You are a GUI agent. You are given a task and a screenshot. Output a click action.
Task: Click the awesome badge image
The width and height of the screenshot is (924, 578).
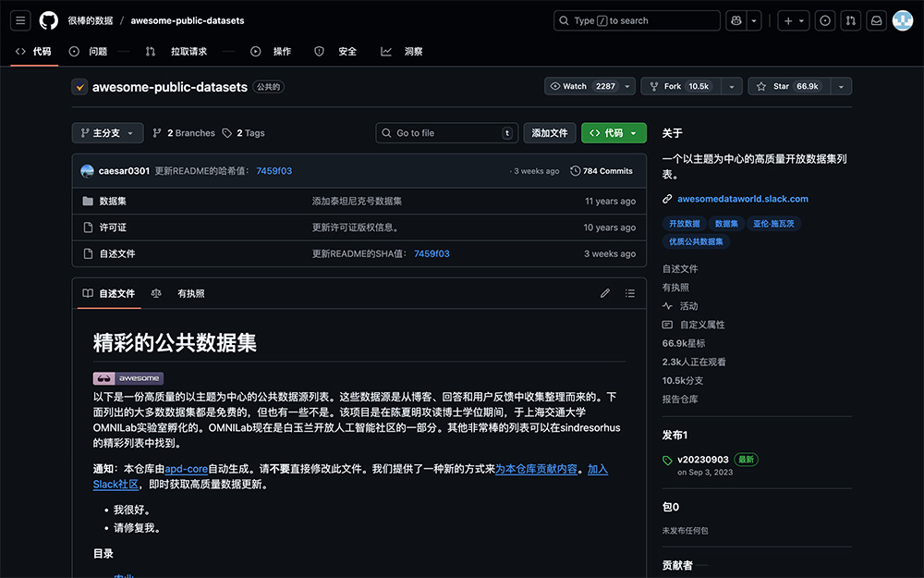[x=128, y=378]
